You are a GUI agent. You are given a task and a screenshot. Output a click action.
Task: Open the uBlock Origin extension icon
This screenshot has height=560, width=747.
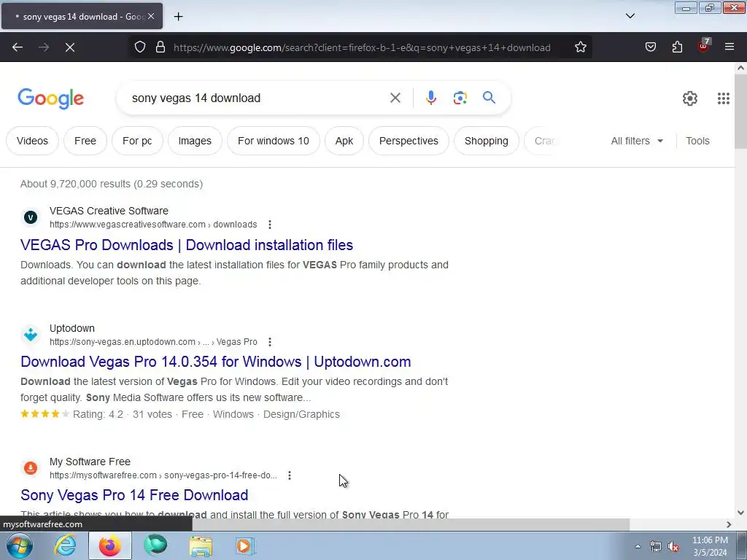703,46
